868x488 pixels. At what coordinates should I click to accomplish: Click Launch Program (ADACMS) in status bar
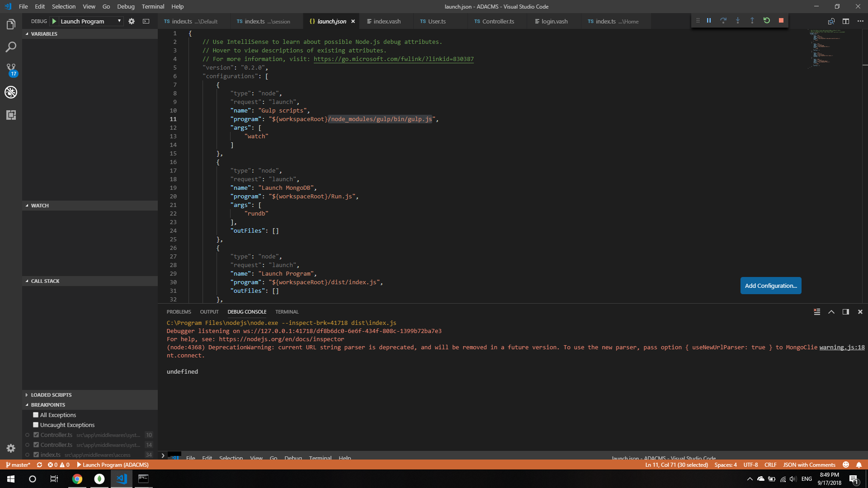point(113,465)
